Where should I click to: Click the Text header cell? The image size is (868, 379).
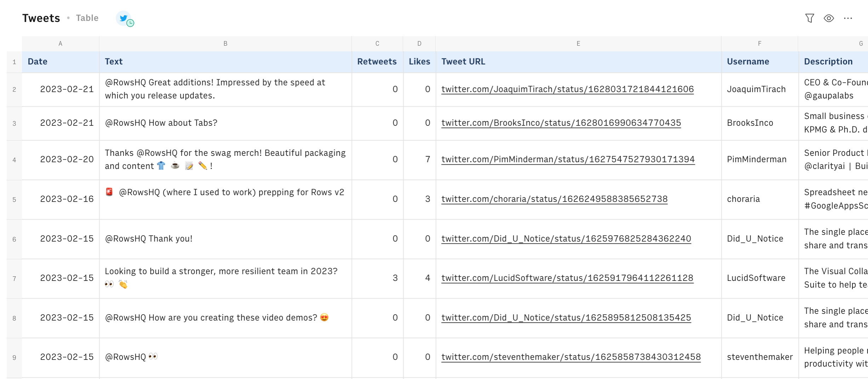click(225, 62)
